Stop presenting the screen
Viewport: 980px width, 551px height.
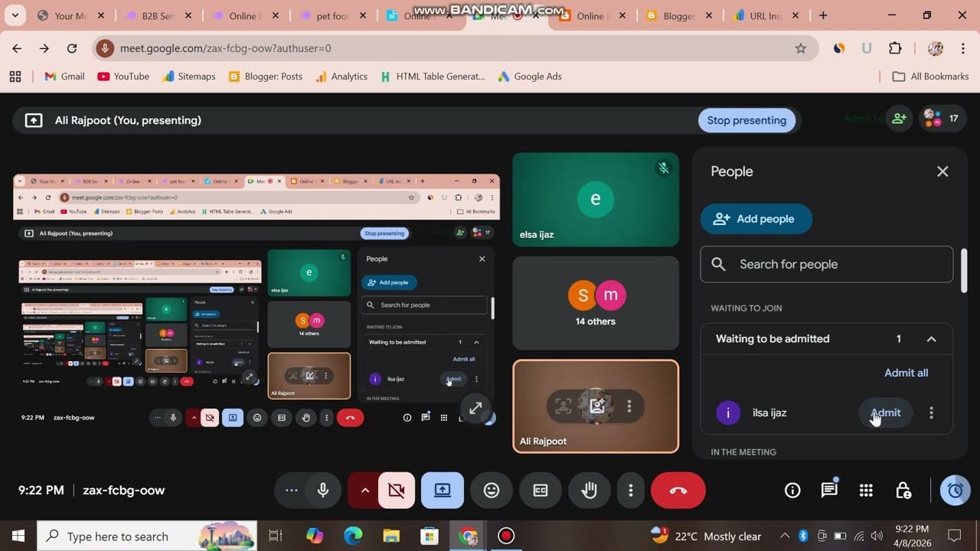coord(746,120)
